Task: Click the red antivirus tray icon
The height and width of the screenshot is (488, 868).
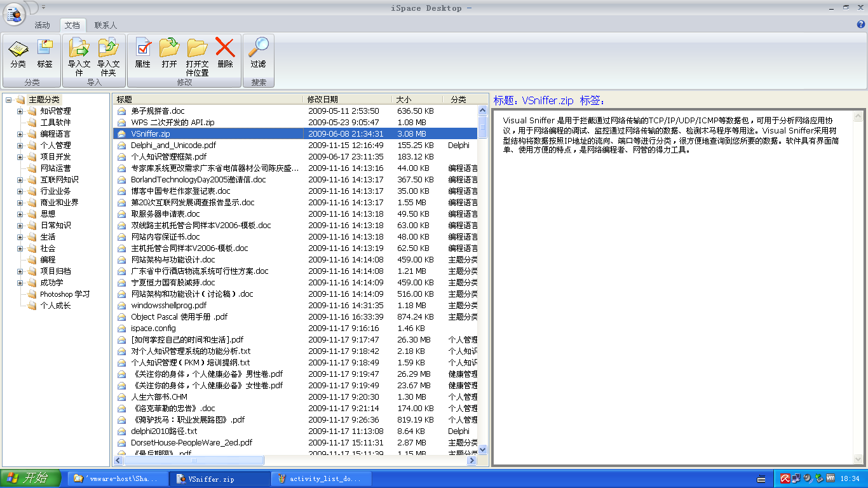Action: click(785, 478)
